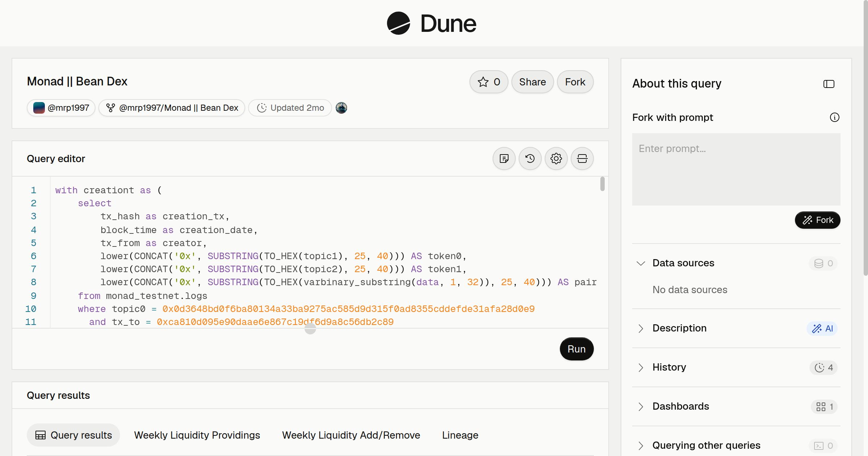
Task: Open query settings gear icon
Action: (556, 159)
